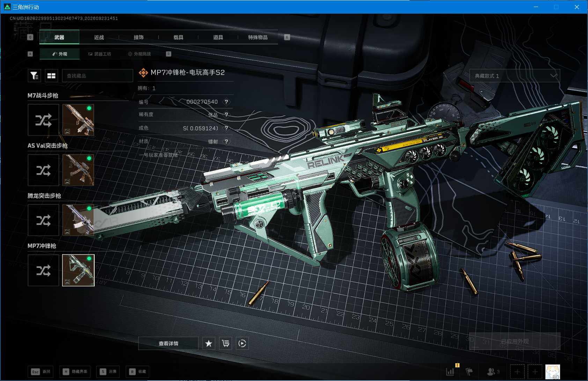Click the orange rarity emblem beside skin title

[143, 72]
